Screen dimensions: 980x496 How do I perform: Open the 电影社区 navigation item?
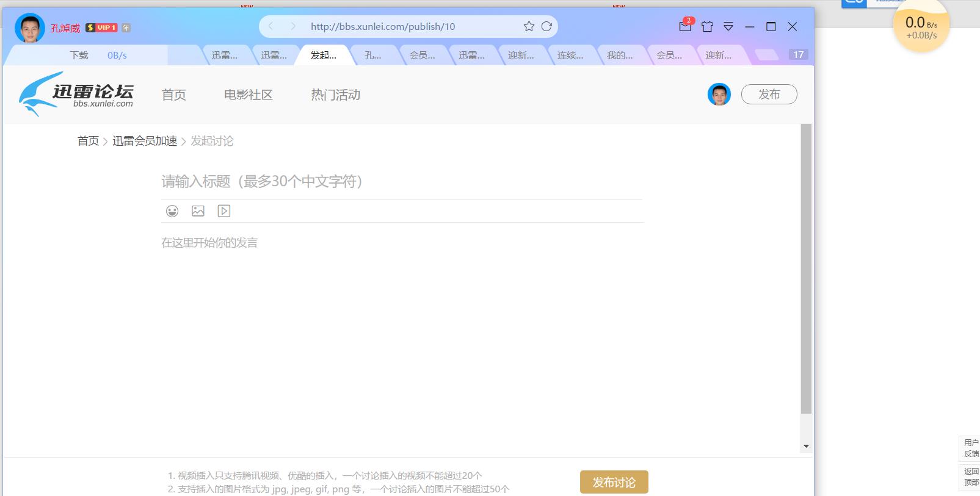coord(248,95)
